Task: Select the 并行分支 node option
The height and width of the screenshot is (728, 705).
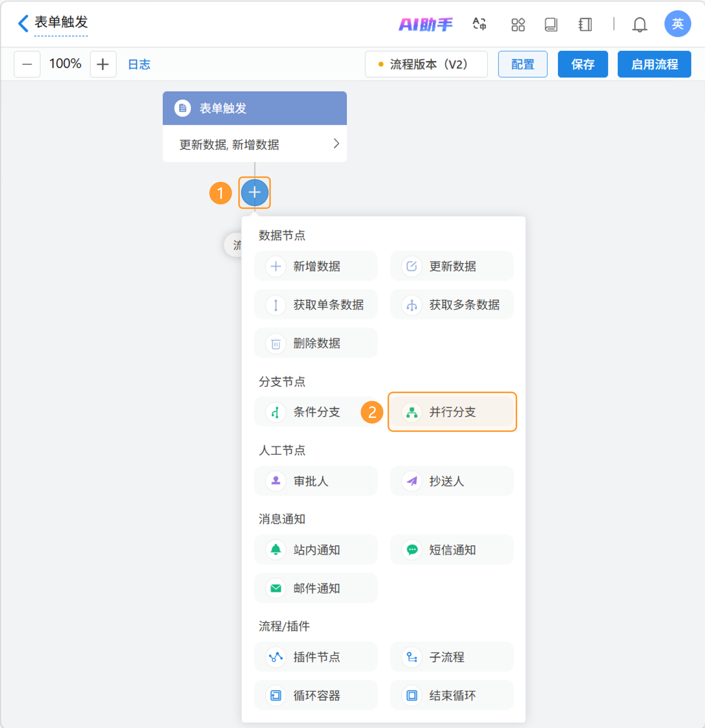Action: (452, 412)
